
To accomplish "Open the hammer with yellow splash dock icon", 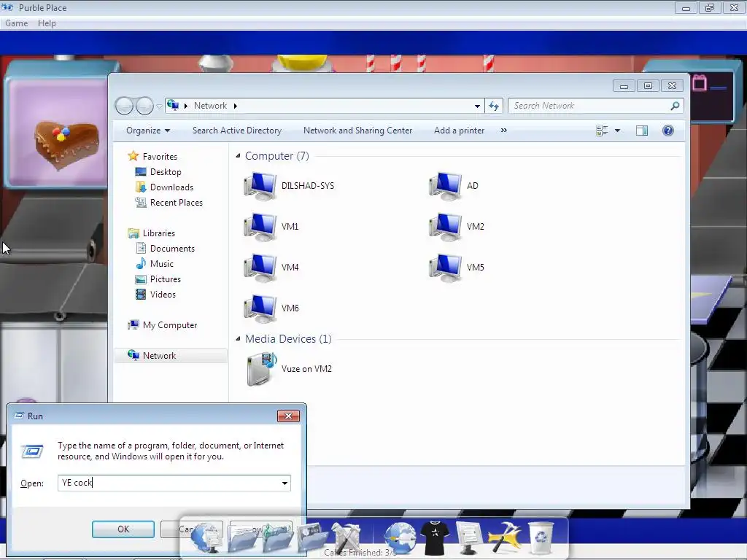I will click(x=505, y=538).
